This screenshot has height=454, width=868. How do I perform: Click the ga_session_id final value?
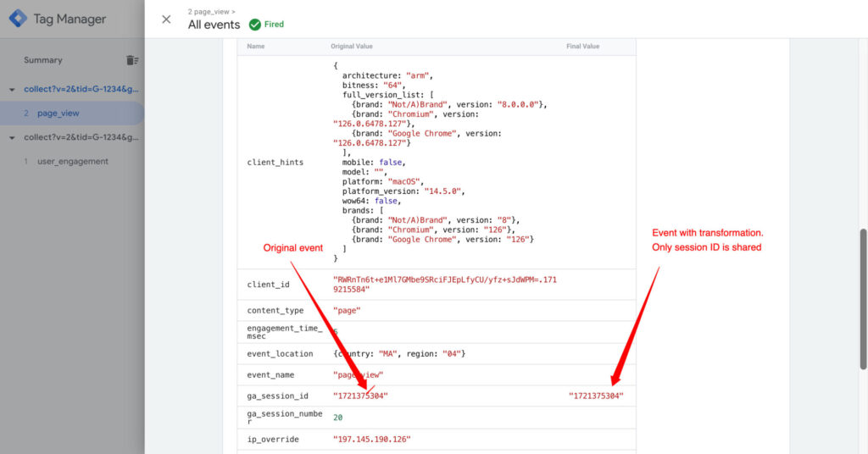[x=596, y=396]
